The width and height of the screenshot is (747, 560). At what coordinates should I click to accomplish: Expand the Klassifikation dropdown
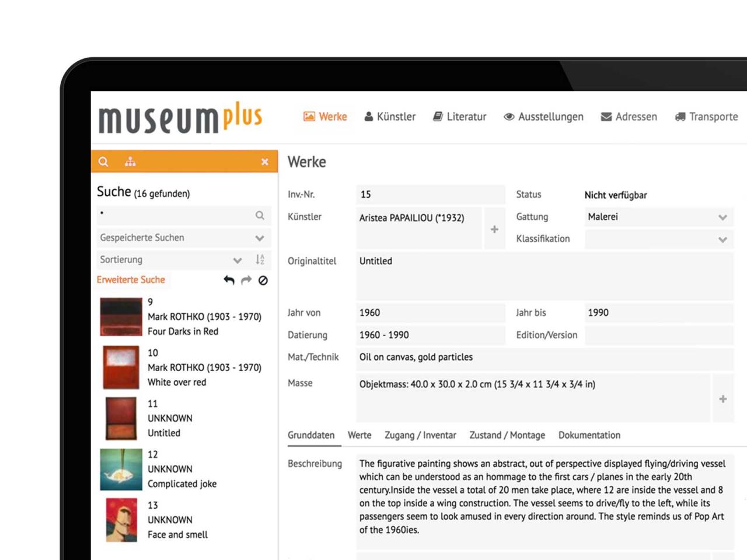point(722,239)
